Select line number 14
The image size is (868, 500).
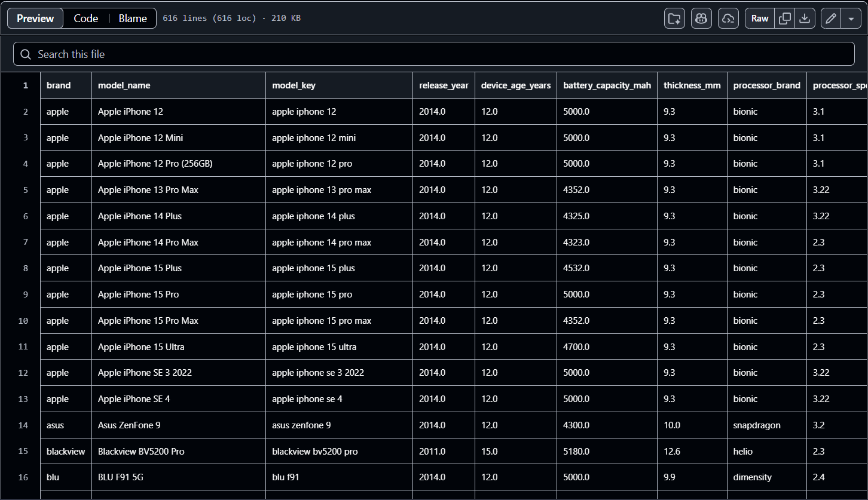[23, 425]
